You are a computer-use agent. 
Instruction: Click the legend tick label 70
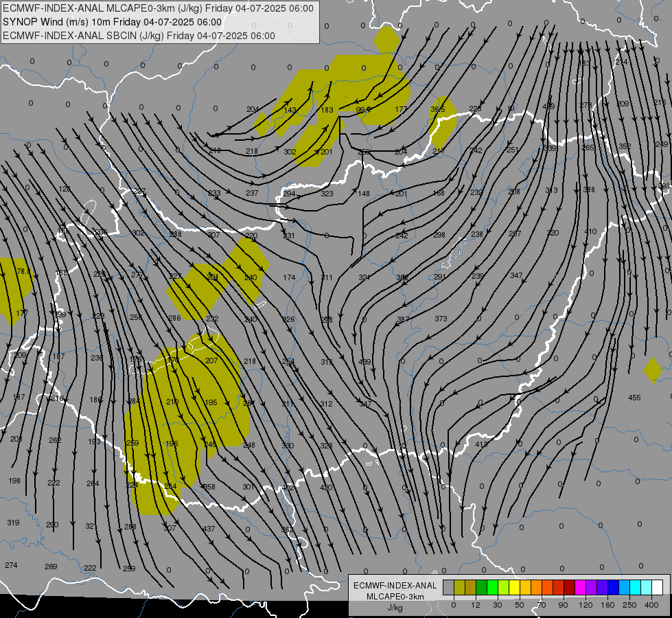pos(542,605)
